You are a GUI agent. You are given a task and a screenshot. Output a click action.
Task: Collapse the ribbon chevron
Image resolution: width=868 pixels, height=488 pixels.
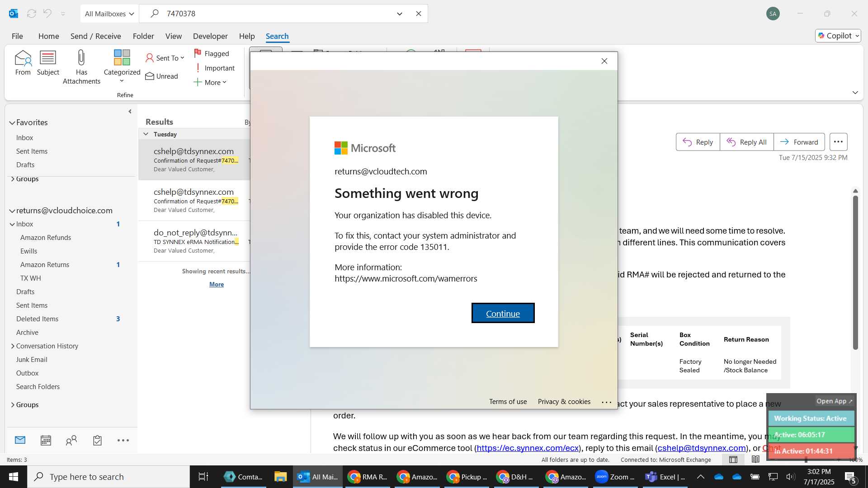855,93
